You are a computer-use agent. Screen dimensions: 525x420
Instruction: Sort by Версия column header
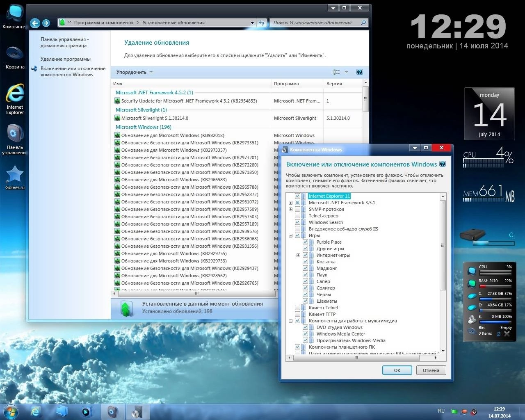coord(342,84)
